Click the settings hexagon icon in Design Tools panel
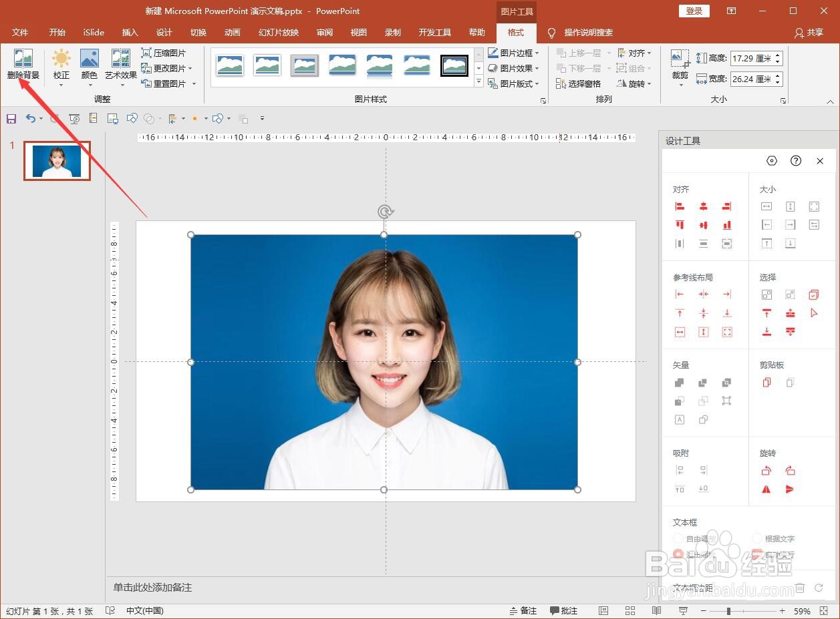The image size is (840, 619). pyautogui.click(x=772, y=161)
